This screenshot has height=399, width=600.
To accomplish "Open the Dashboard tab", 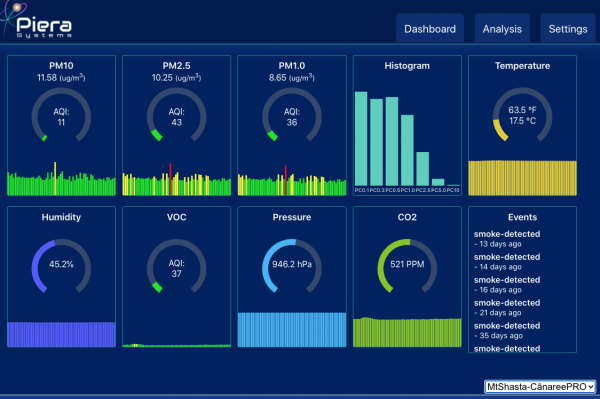I will tap(430, 29).
